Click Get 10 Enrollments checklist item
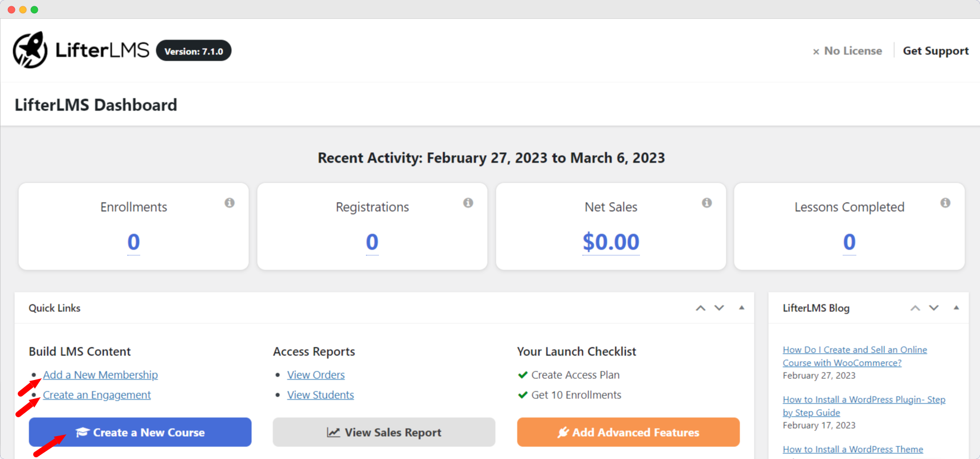Image resolution: width=980 pixels, height=459 pixels. (x=576, y=395)
